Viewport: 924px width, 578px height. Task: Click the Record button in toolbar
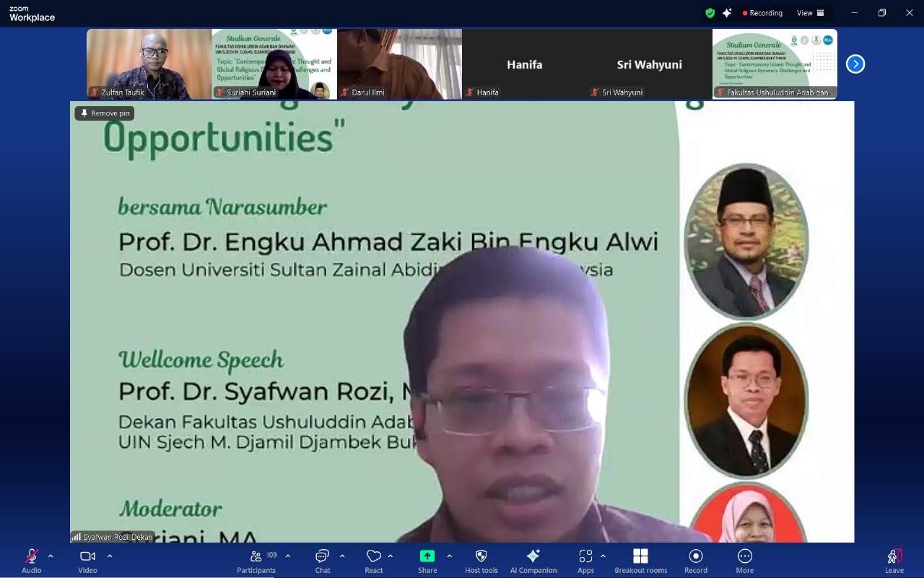pos(696,561)
